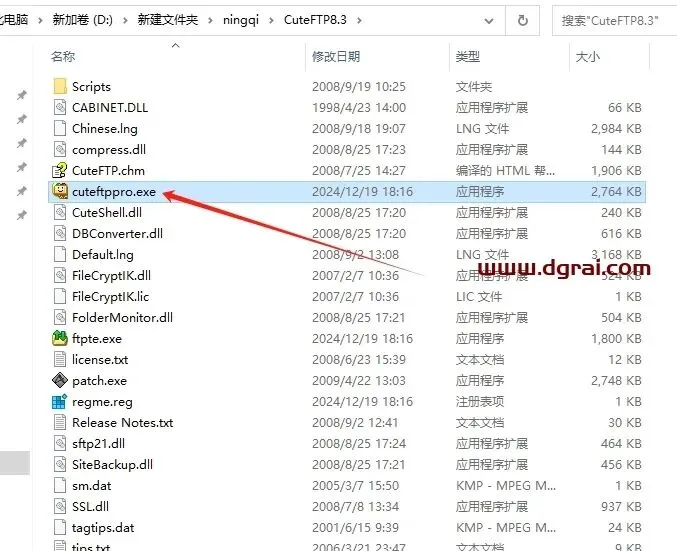Click the 2,748 KB size of patch.exe
The width and height of the screenshot is (677, 551).
pyautogui.click(x=616, y=381)
